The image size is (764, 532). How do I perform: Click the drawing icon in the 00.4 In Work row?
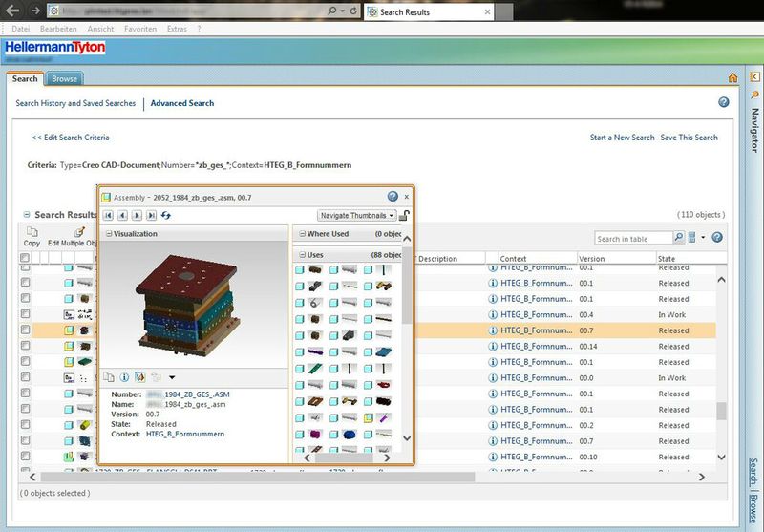point(69,315)
